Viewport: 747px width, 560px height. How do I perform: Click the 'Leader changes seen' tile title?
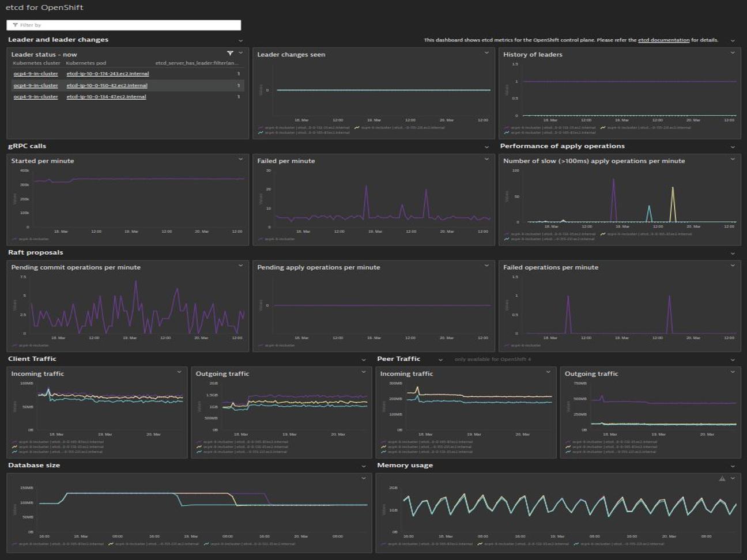pos(291,55)
